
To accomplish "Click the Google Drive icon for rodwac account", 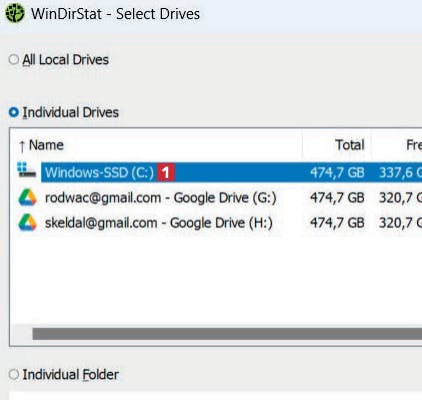I will [27, 197].
